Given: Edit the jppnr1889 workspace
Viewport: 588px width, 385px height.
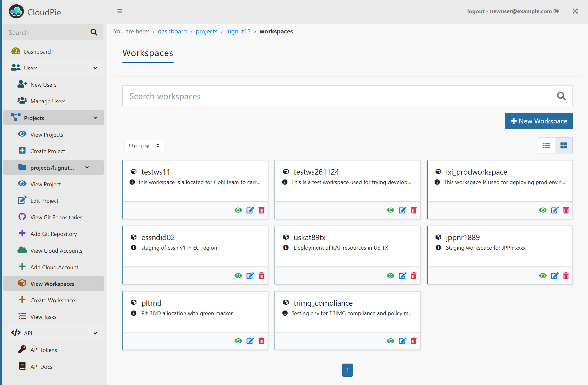Looking at the screenshot, I should pyautogui.click(x=555, y=276).
